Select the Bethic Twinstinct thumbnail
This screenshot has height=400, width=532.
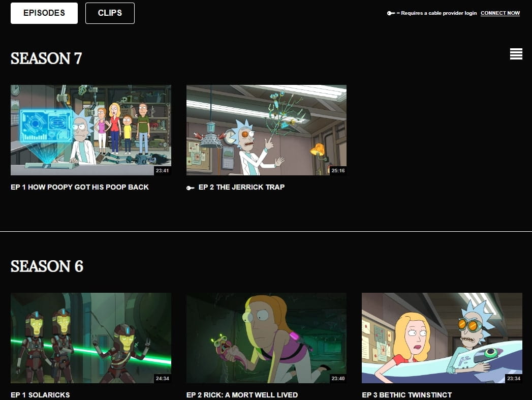[x=442, y=337]
